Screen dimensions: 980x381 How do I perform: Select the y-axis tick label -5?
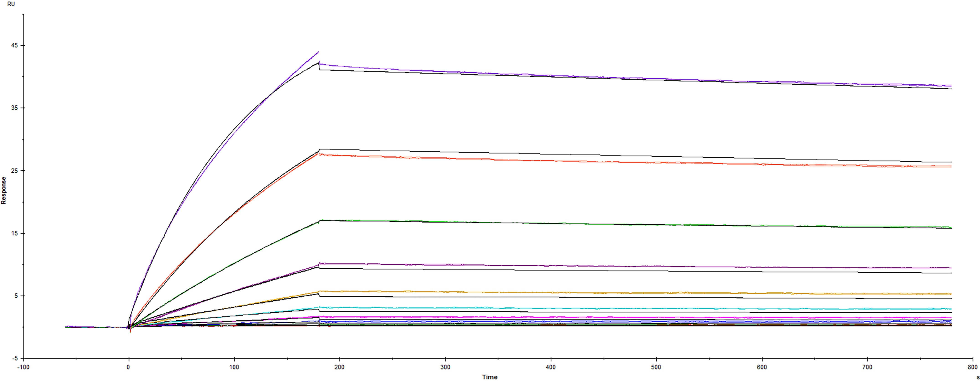(x=14, y=359)
